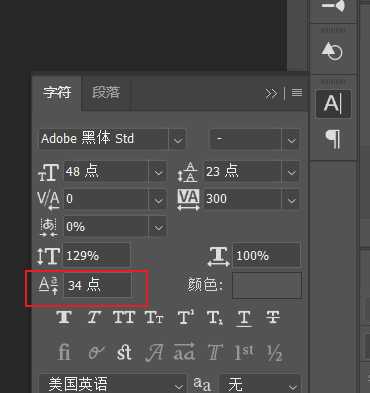
Task: Toggle titling alternates T icon
Action: click(x=214, y=352)
